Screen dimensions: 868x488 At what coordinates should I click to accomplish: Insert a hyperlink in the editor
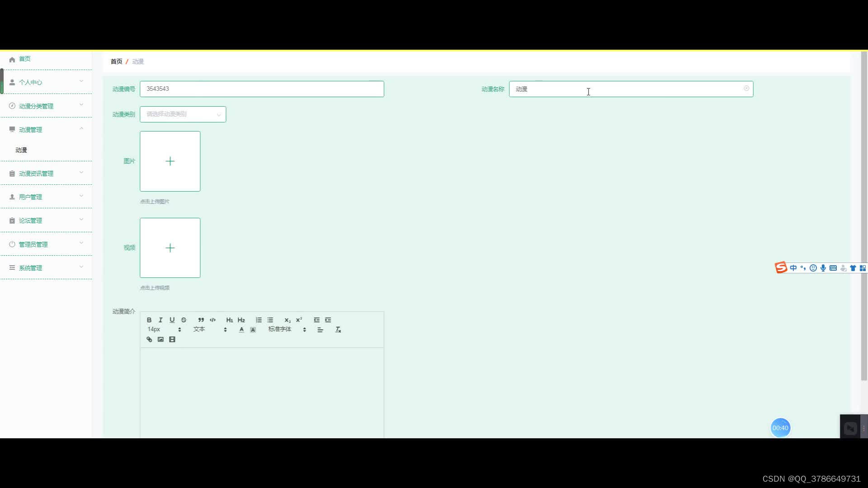tap(149, 340)
